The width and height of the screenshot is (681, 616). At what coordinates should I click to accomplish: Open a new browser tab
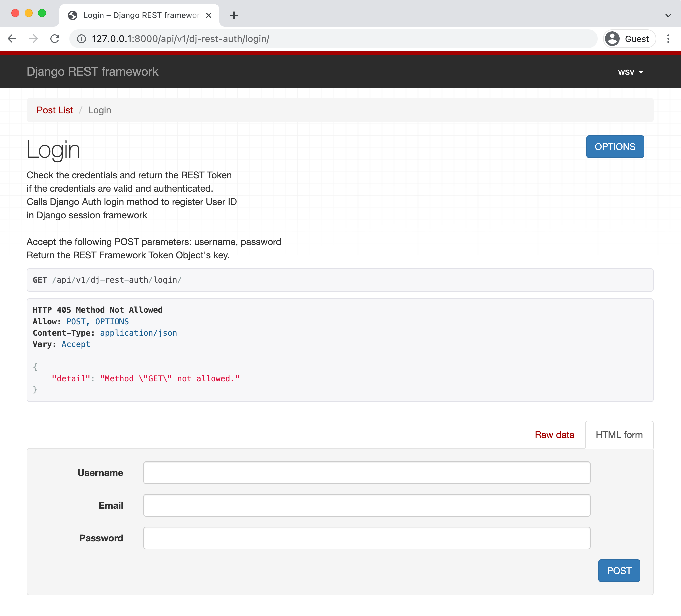[234, 15]
